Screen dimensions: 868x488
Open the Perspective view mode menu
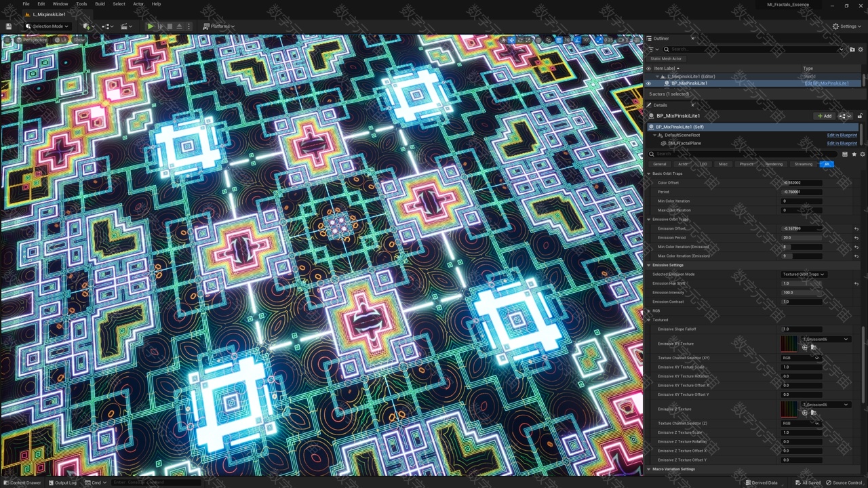coord(31,40)
